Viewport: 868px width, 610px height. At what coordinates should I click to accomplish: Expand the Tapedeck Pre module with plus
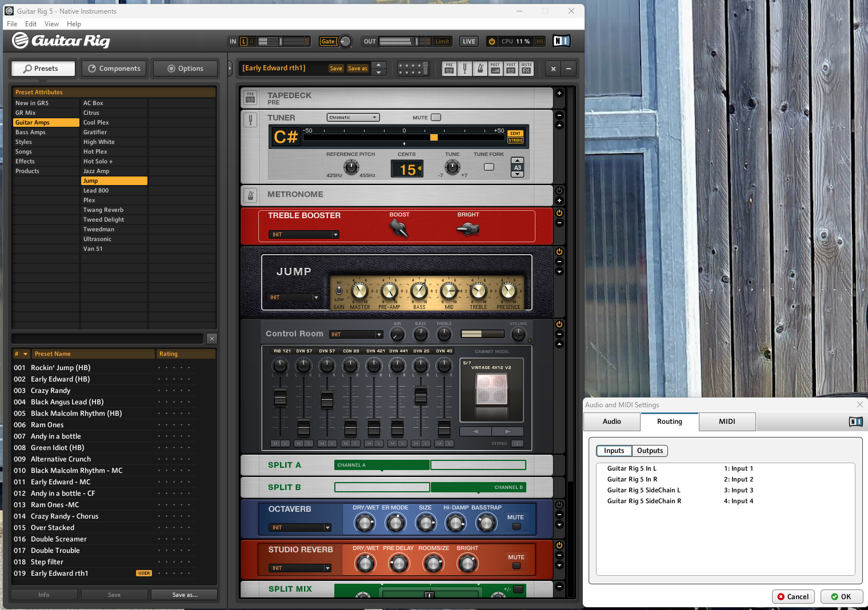[x=559, y=93]
